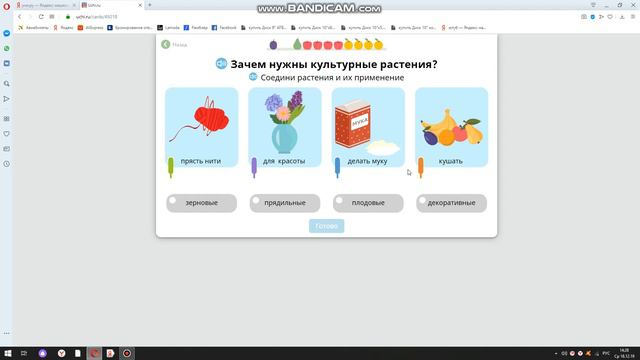Image resolution: width=640 pixels, height=360 pixels.
Task: Open the Lamoda bookmark
Action: 169,28
